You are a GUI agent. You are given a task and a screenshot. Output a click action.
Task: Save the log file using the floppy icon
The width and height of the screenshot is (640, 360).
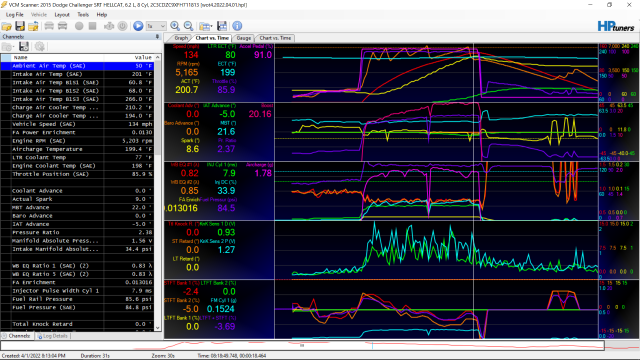20,26
